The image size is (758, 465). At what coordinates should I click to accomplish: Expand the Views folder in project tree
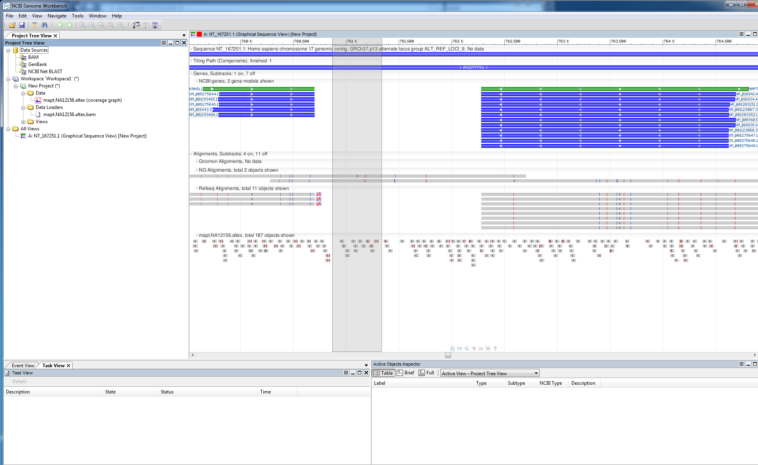pos(23,121)
